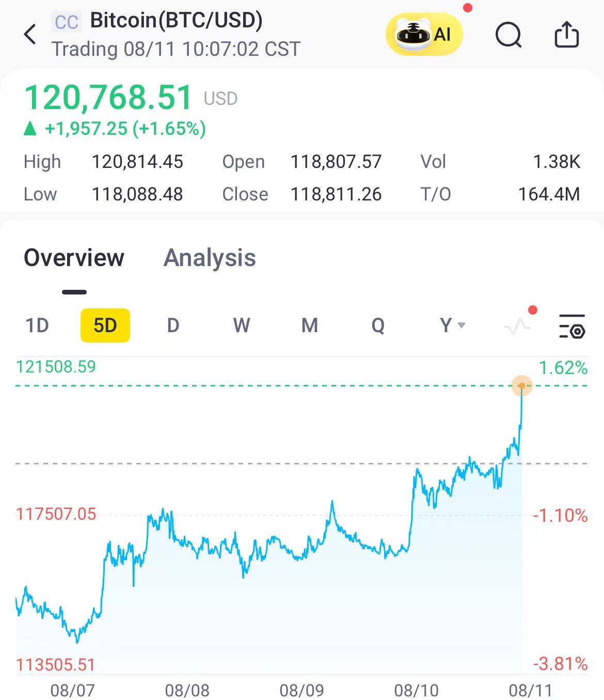The height and width of the screenshot is (700, 604).
Task: Select the M monthly period
Action: [310, 325]
